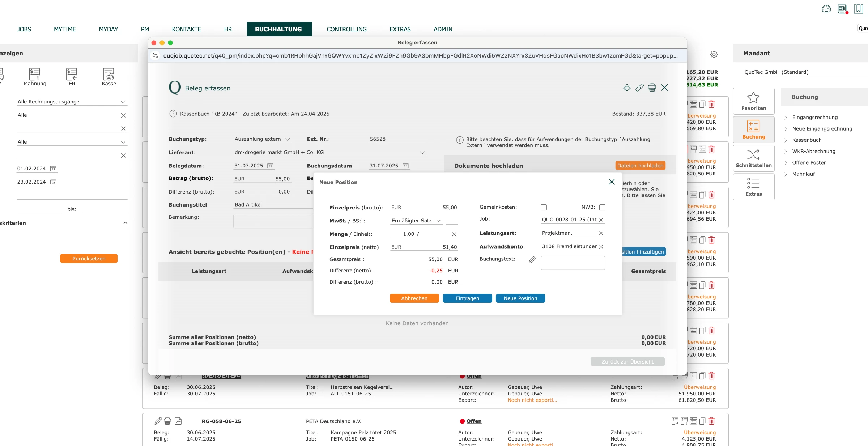Open the MwSt. Ermäßigter Satz dropdown
The height and width of the screenshot is (446, 868).
(416, 221)
